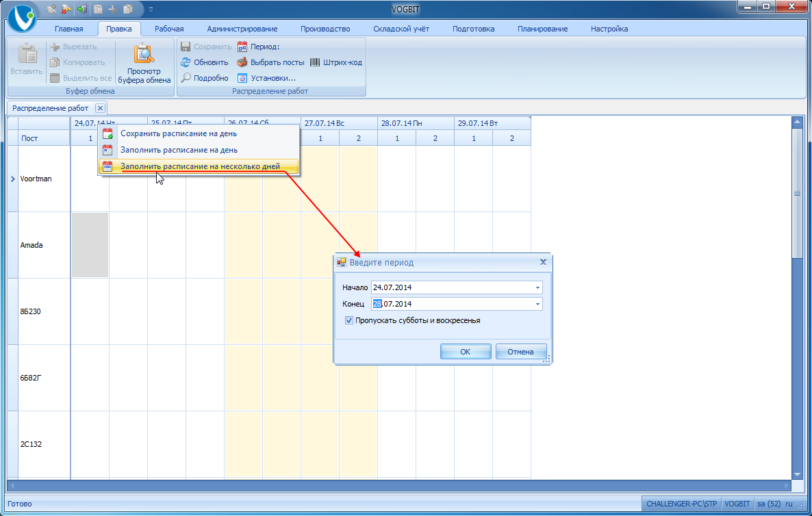
Task: Click the Отмена button
Action: coord(520,352)
